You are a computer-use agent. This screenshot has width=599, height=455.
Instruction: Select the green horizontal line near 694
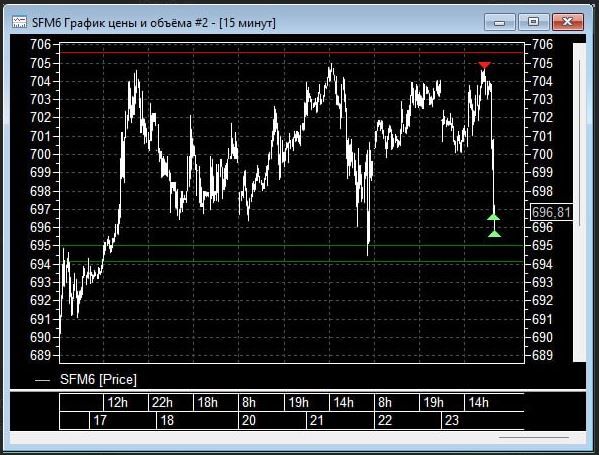point(291,262)
